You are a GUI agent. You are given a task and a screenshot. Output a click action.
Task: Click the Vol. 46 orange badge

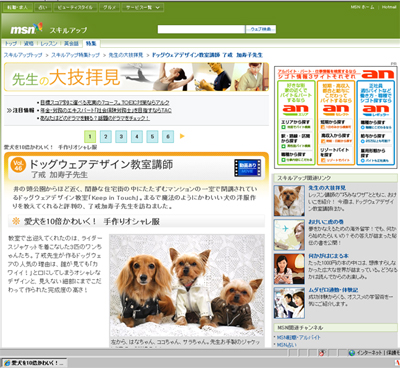click(x=18, y=165)
